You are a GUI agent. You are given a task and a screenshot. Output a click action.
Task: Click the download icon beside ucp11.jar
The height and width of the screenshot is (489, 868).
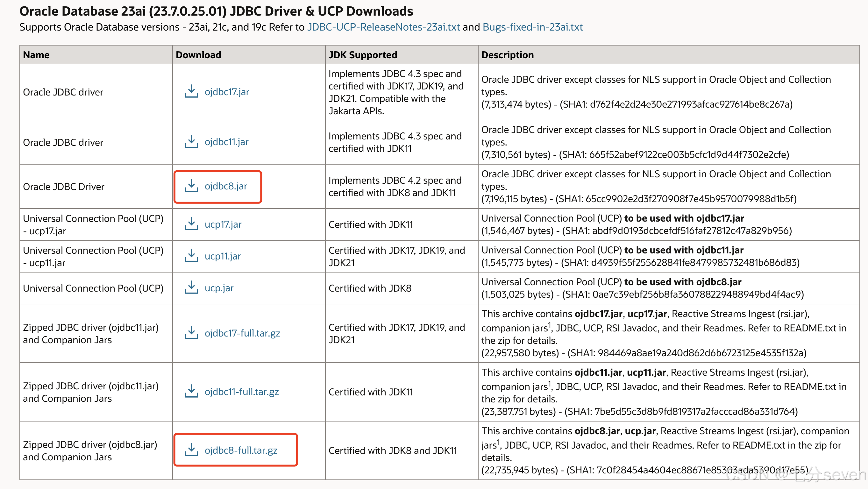(191, 255)
